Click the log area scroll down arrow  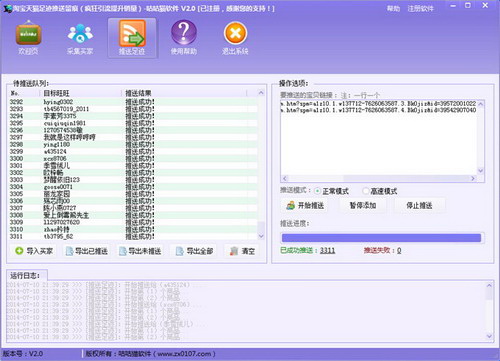click(489, 336)
